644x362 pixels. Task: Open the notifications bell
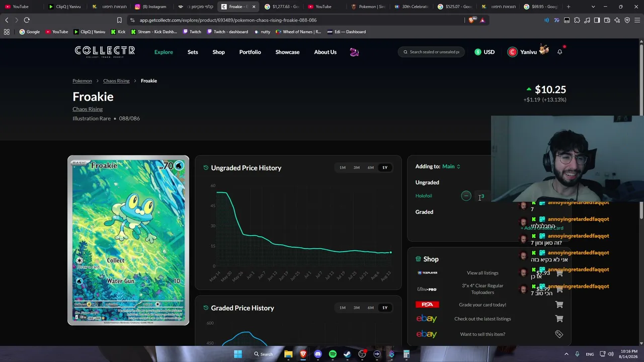(x=559, y=52)
